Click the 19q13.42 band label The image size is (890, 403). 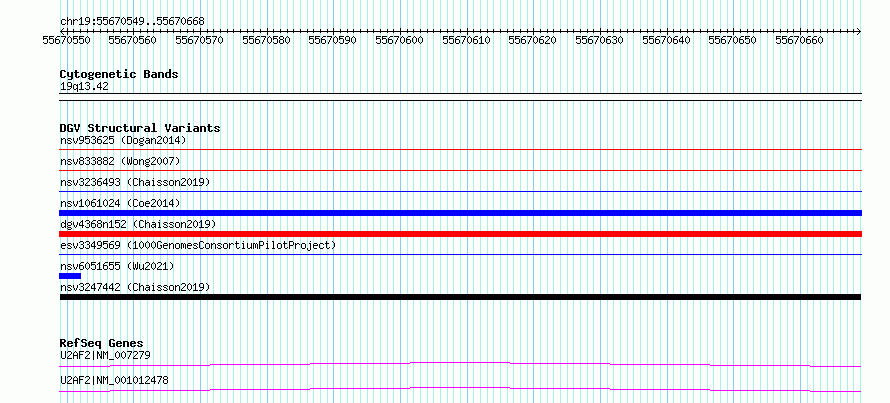pyautogui.click(x=84, y=87)
